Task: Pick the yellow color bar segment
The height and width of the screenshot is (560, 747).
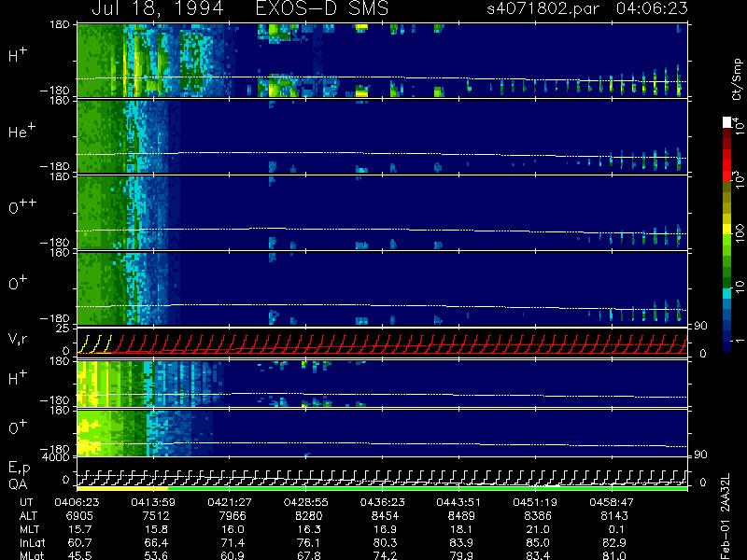Action: pos(727,229)
